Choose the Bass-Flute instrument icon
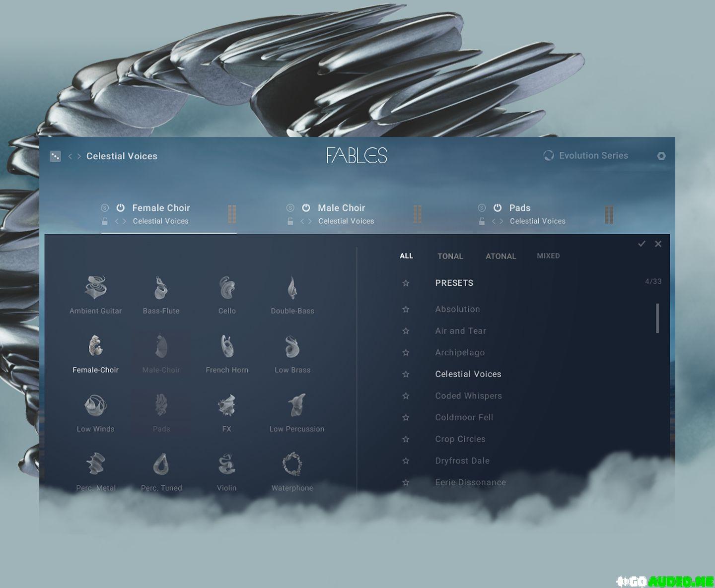This screenshot has height=588, width=715. coord(161,288)
